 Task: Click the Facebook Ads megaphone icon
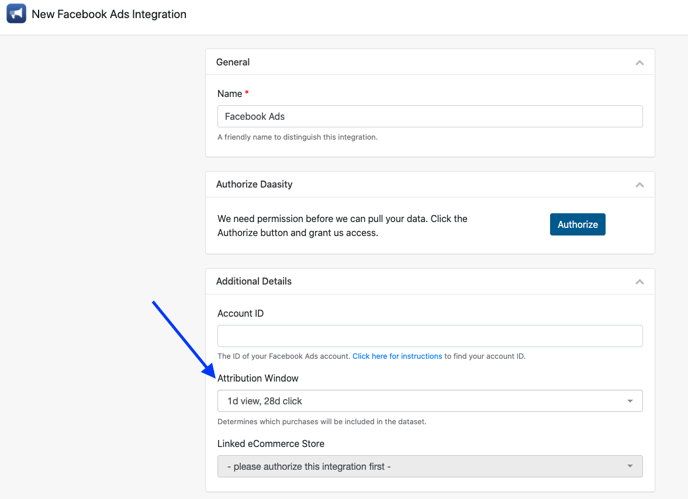click(16, 14)
